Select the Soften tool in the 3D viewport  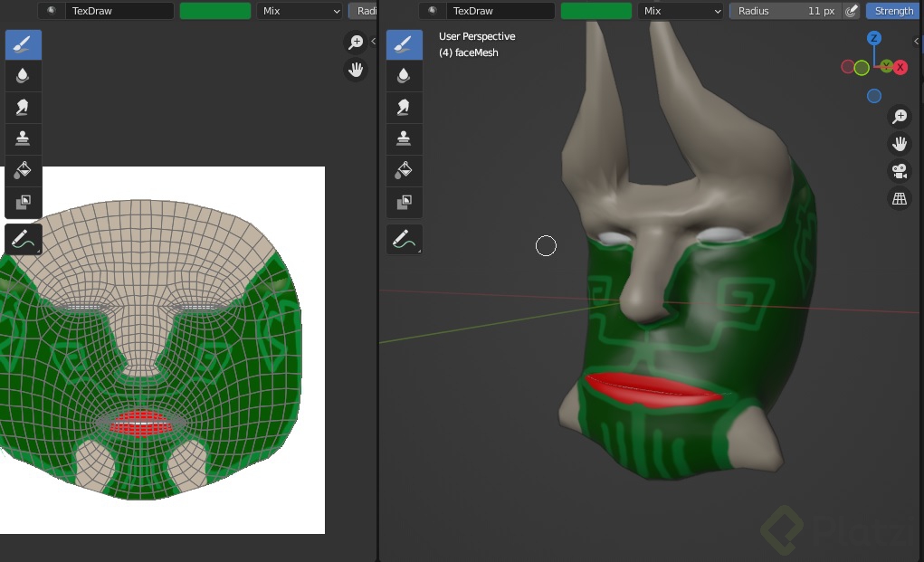click(405, 75)
